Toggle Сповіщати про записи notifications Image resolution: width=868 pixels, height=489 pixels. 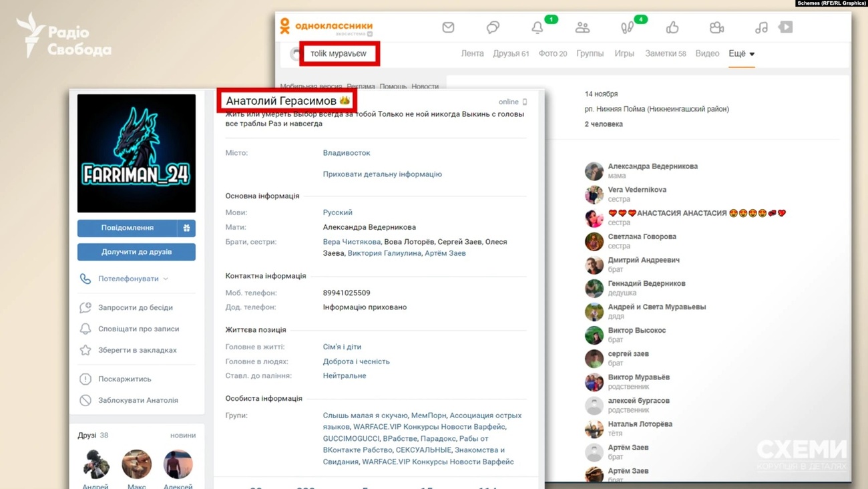pos(138,329)
